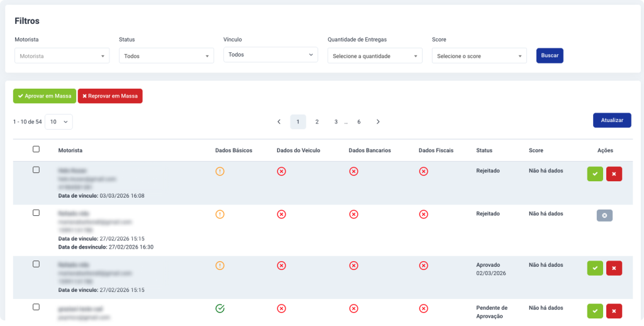This screenshot has width=644, height=326.
Task: Click green approve icon in first driver row
Action: [x=595, y=174]
